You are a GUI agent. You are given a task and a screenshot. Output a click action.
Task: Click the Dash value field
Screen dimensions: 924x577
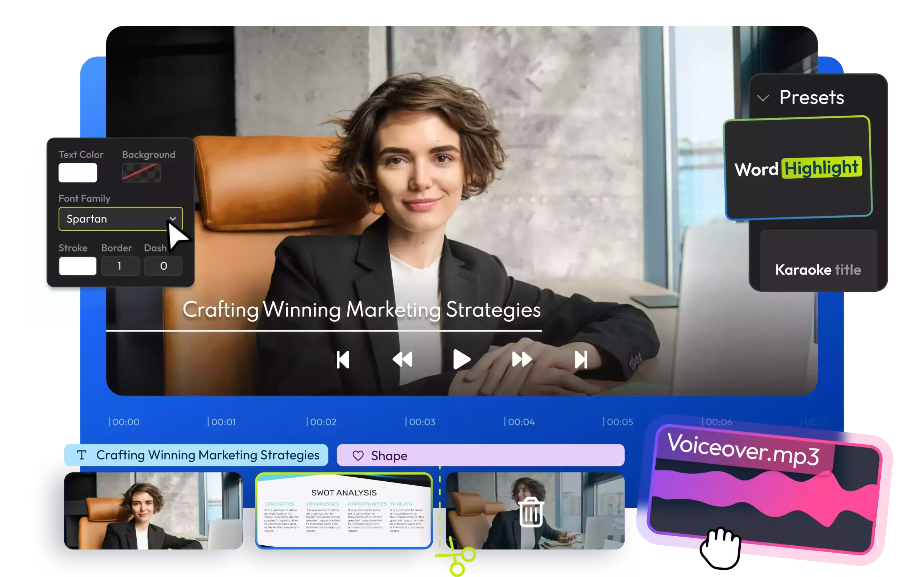163,266
